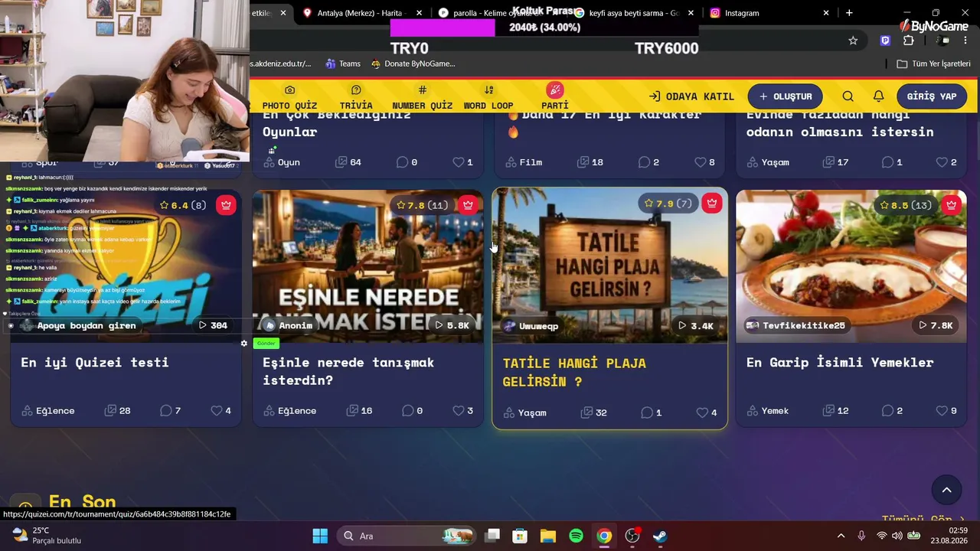Click the Giriş Yap login button
The image size is (980, 551).
[x=932, y=96]
